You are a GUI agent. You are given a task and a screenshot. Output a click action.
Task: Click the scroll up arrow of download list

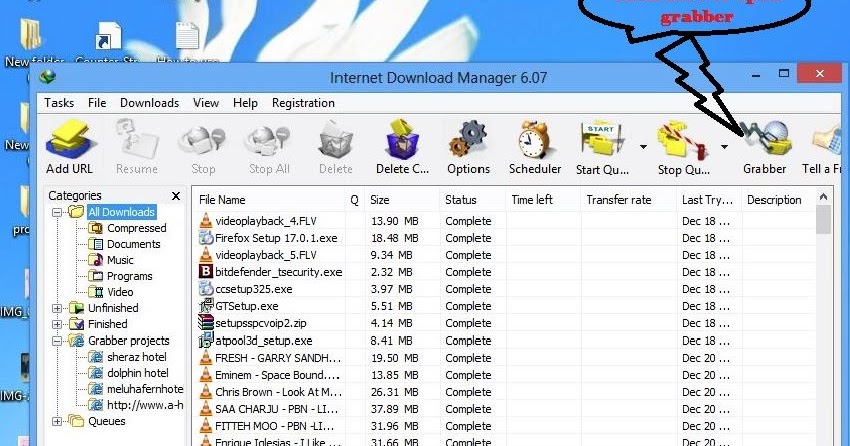[x=823, y=197]
